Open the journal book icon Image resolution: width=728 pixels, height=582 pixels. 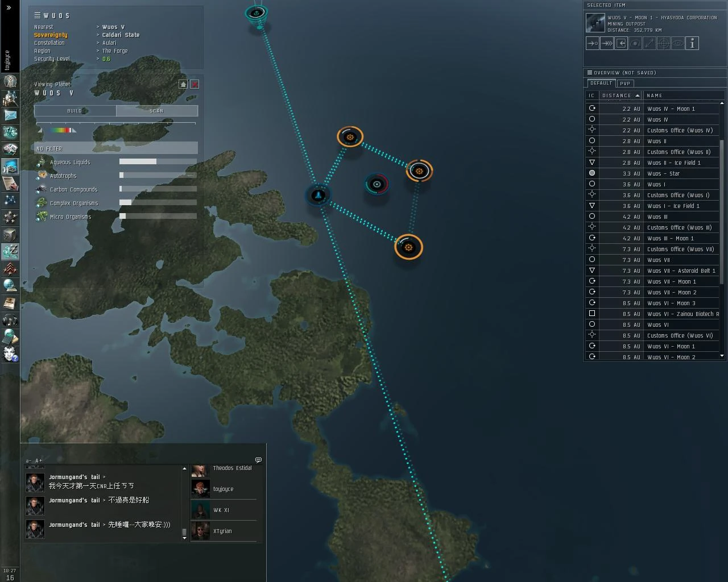pyautogui.click(x=10, y=302)
